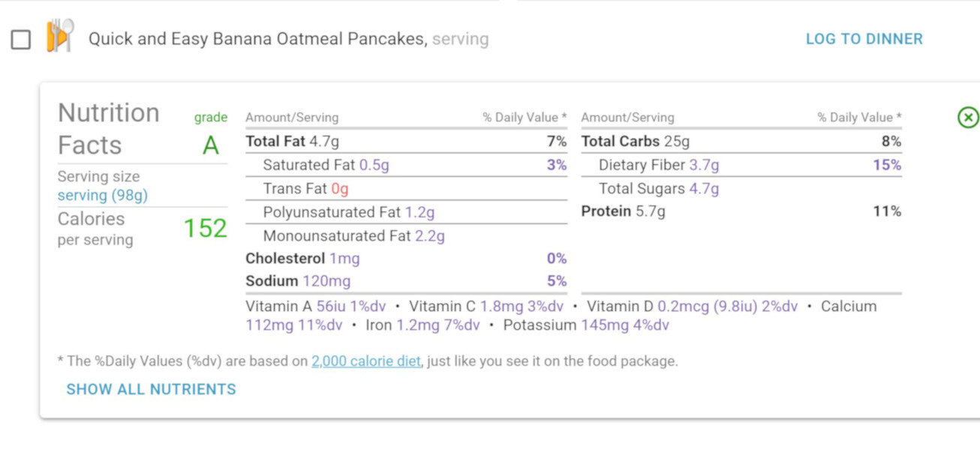Open Quick and Easy Banana Oatmeal Pancakes
The width and height of the screenshot is (980, 464).
257,39
